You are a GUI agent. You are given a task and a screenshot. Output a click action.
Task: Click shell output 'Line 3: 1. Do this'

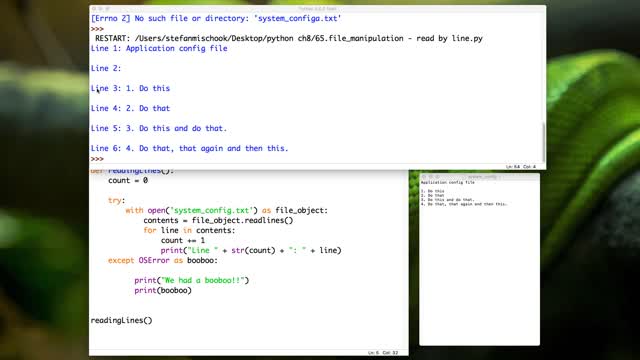click(130, 89)
